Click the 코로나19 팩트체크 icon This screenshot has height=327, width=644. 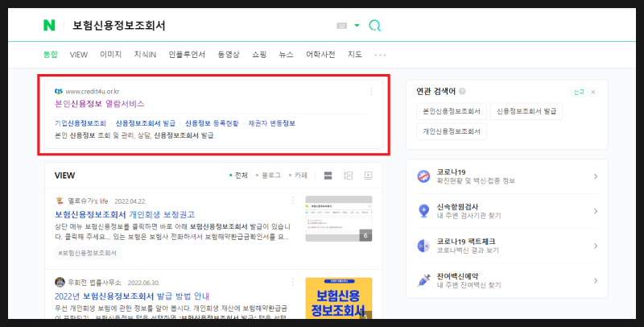tap(423, 246)
